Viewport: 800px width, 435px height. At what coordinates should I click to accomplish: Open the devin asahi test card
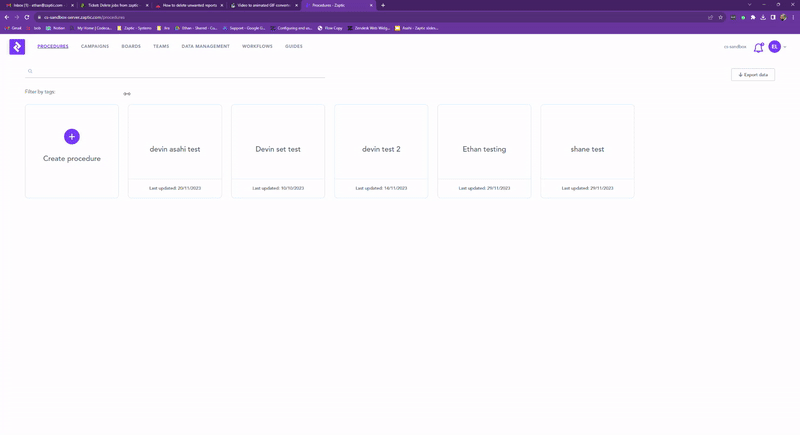pyautogui.click(x=175, y=149)
